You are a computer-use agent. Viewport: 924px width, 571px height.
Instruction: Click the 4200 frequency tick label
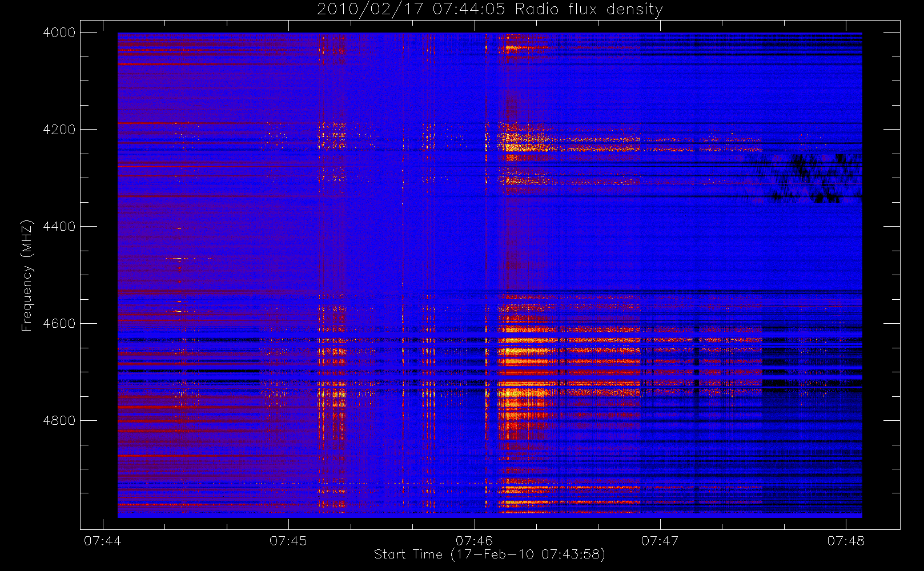click(x=59, y=130)
